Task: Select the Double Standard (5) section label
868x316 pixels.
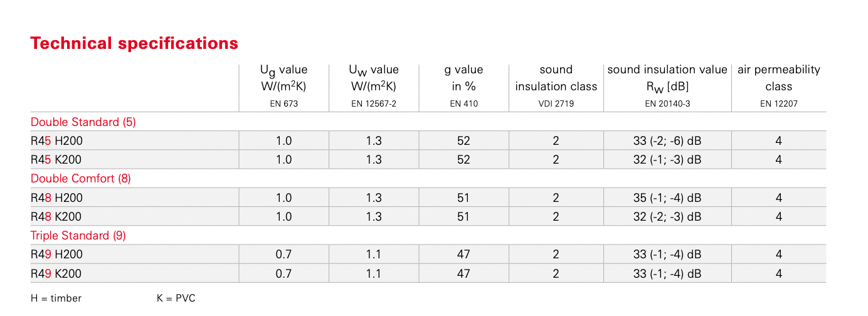Action: [x=83, y=122]
